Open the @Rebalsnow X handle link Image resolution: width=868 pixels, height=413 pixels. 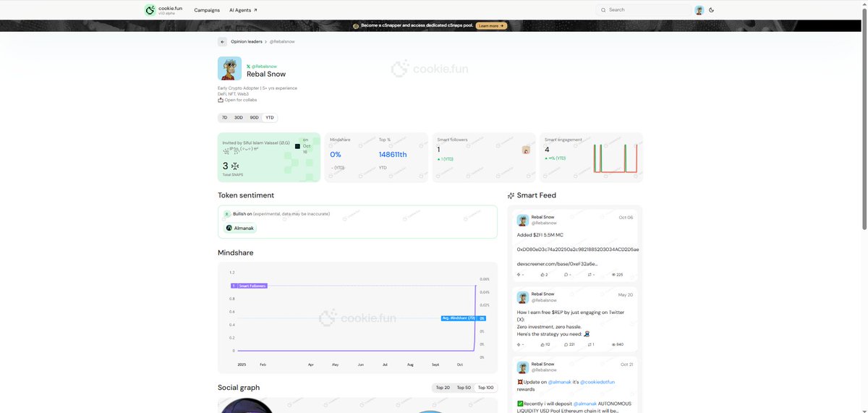[x=264, y=66]
